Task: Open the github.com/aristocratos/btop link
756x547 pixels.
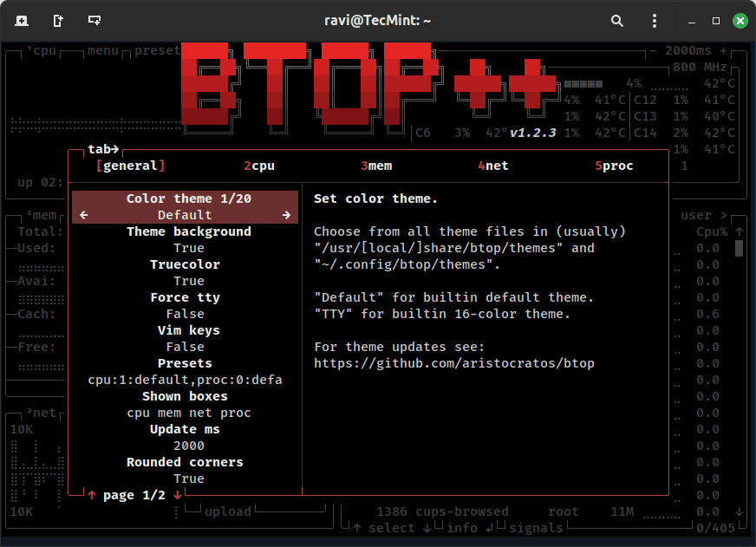Action: 454,363
